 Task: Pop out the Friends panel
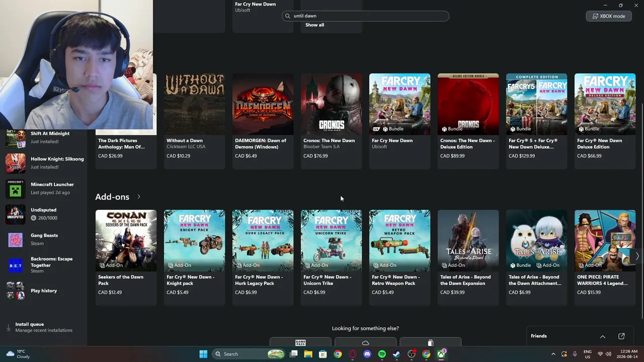(x=621, y=336)
